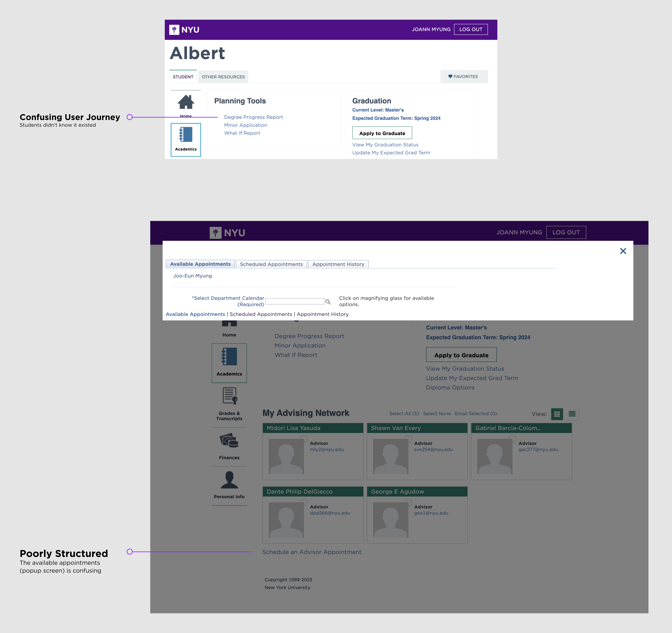Image resolution: width=672 pixels, height=633 pixels.
Task: Click the Midori Lisa Yasuda card header
Action: (313, 428)
